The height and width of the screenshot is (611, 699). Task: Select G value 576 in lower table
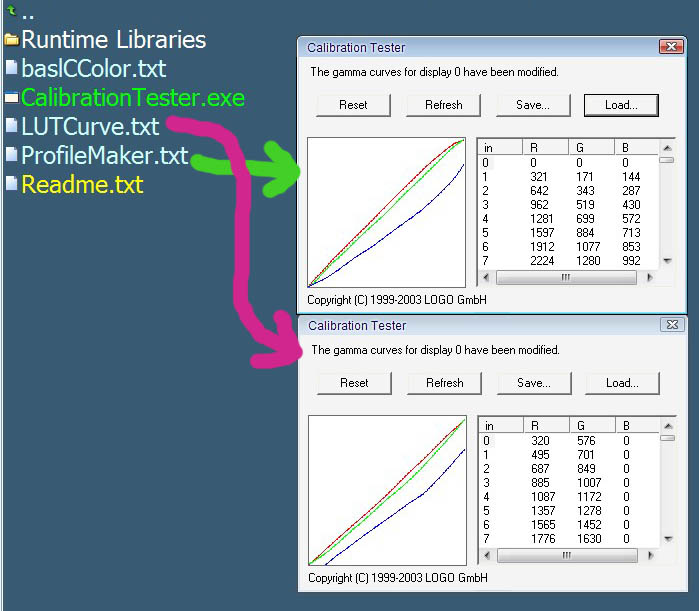click(x=586, y=441)
